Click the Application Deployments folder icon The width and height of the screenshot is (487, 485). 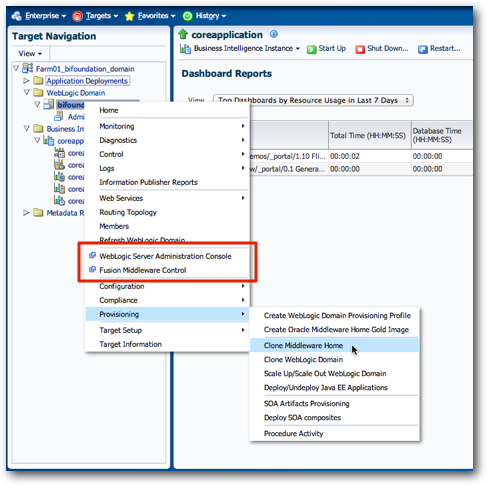pyautogui.click(x=38, y=80)
